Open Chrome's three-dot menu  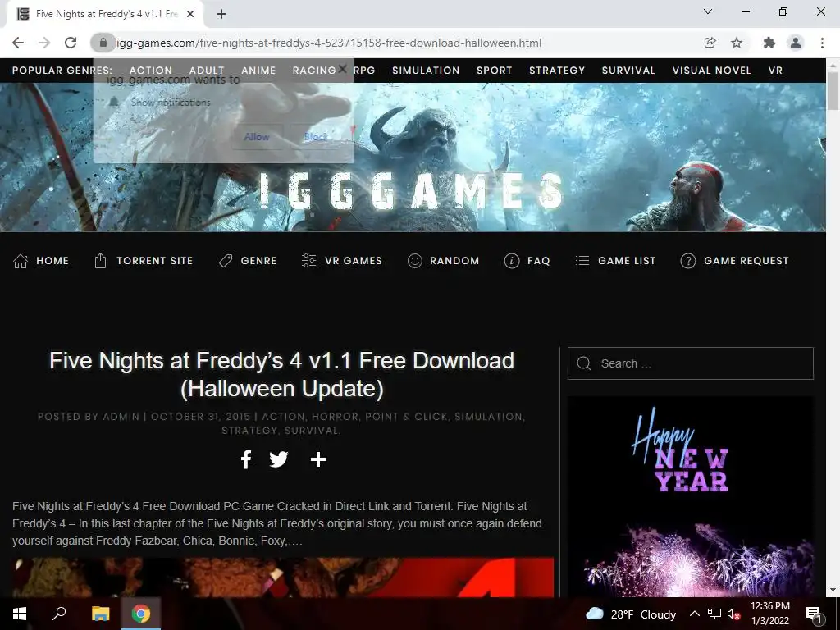click(822, 43)
